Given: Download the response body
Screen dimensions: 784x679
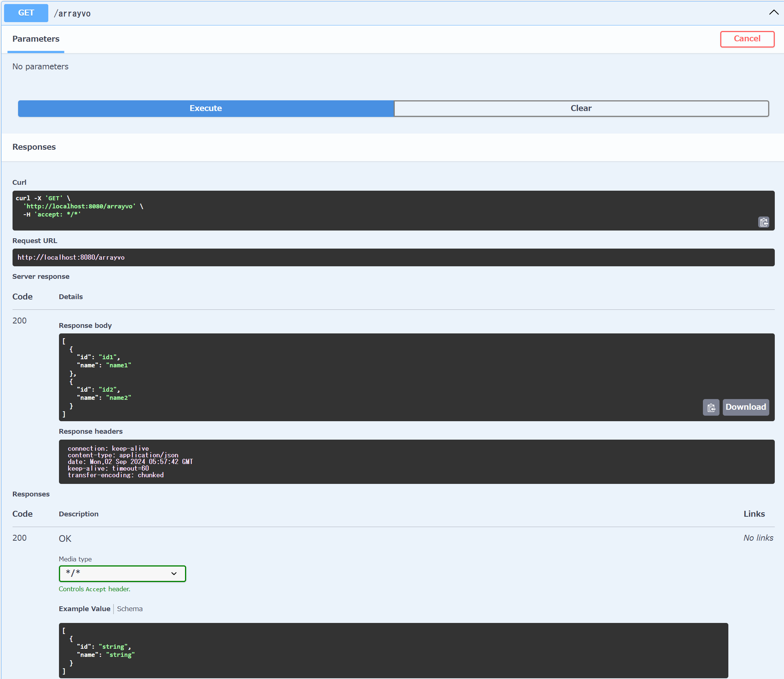Looking at the screenshot, I should tap(745, 407).
